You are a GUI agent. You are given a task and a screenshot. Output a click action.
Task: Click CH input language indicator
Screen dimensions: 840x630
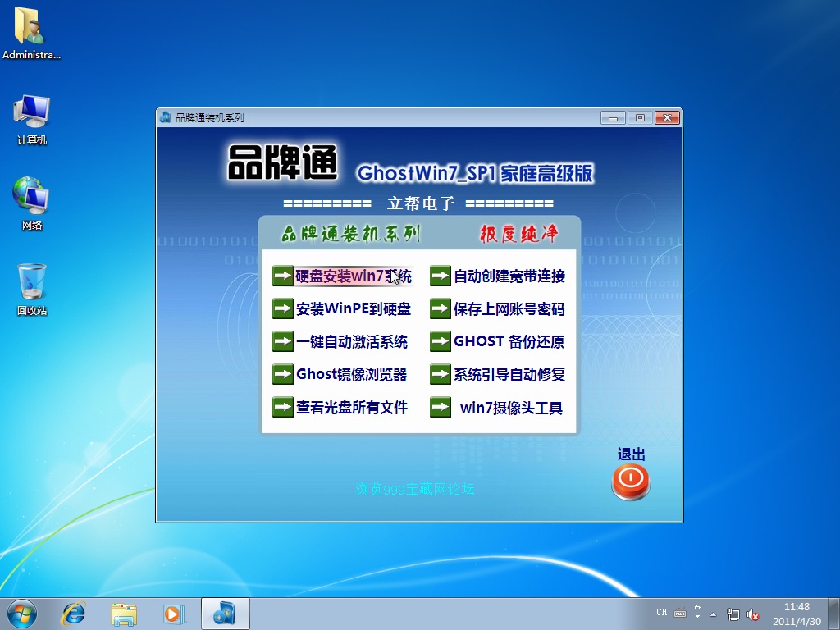tap(662, 612)
